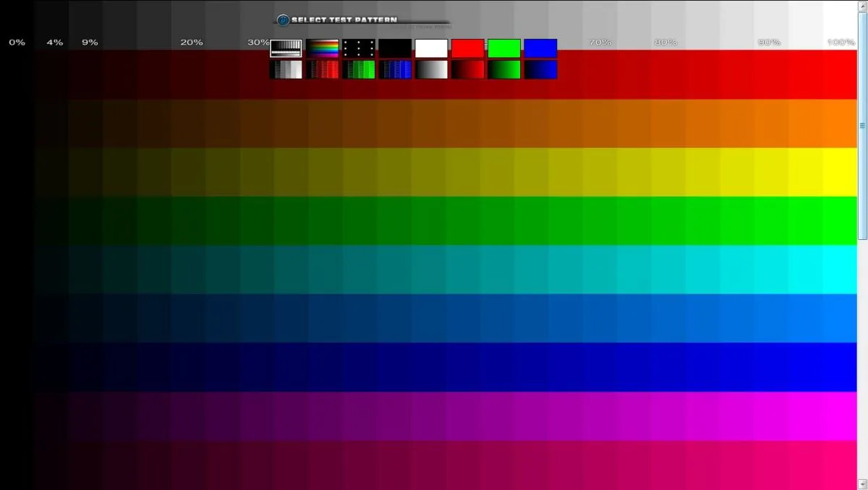868x490 pixels.
Task: Click the vertical scrollbar thumb
Action: click(863, 124)
